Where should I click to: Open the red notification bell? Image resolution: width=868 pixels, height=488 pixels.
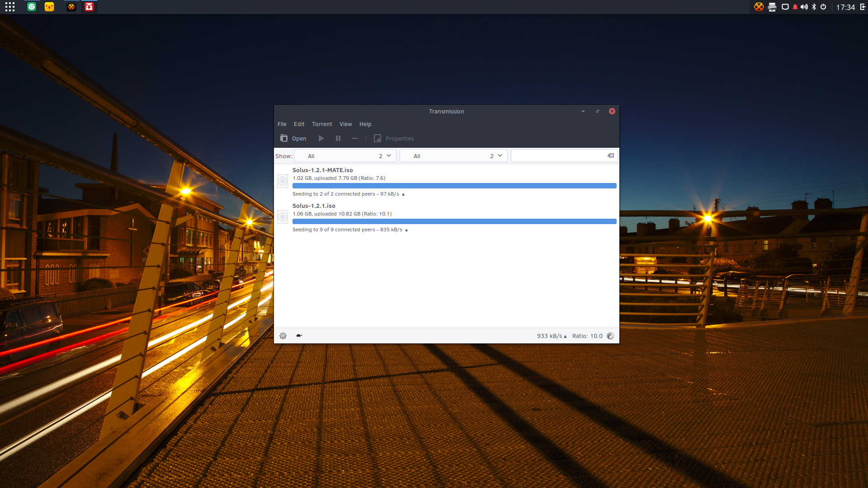coord(795,7)
